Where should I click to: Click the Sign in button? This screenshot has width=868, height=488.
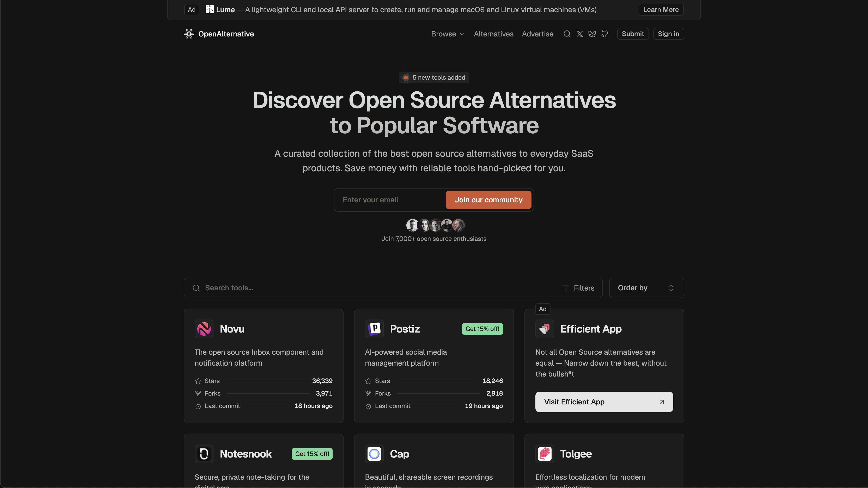point(669,34)
